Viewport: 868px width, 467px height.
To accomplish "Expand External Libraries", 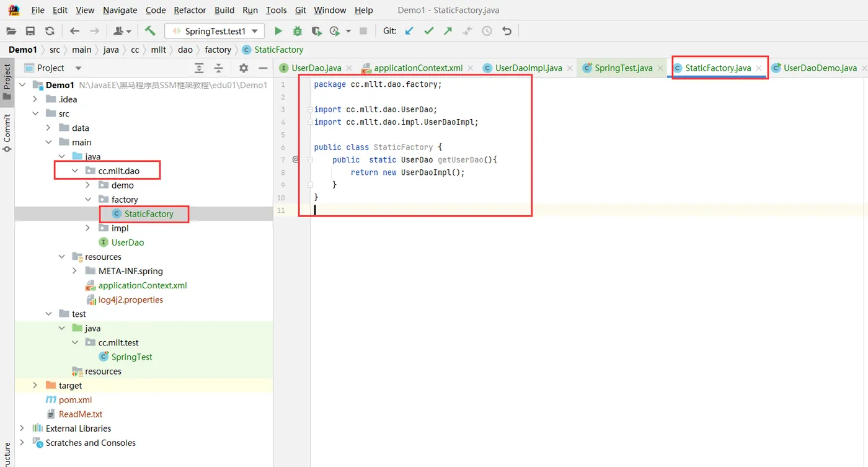I will (x=22, y=429).
